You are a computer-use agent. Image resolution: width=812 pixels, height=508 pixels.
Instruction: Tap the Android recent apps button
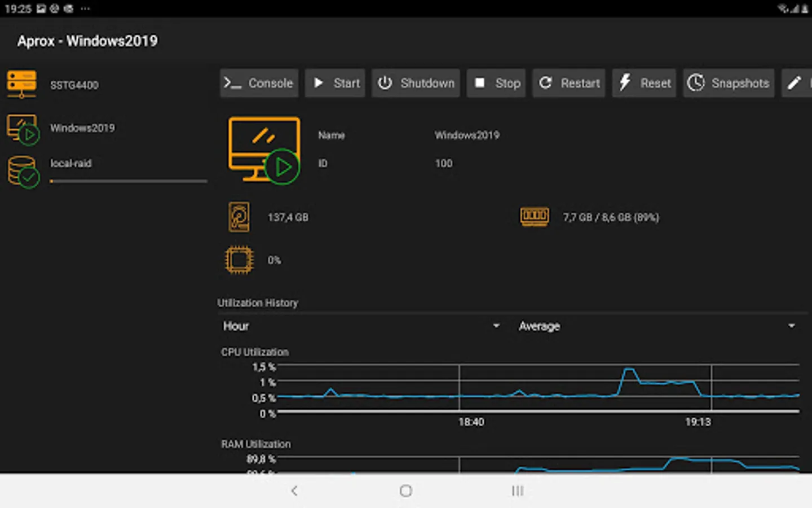tap(518, 491)
